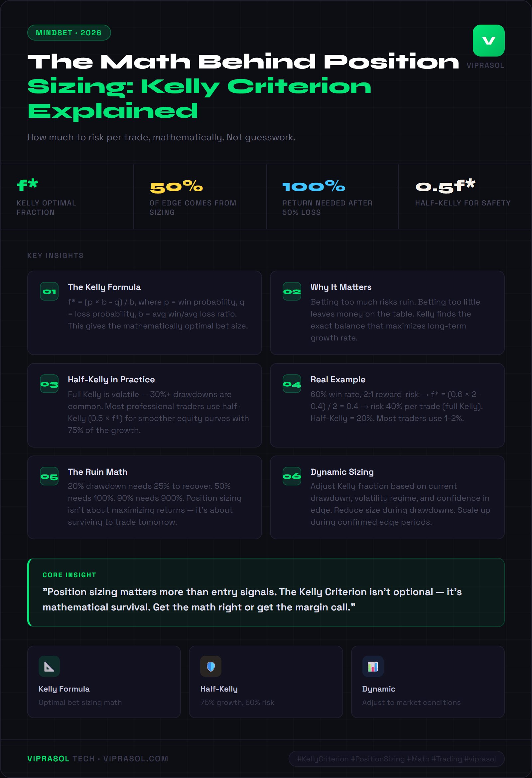This screenshot has height=778, width=532.
Task: Click the Real Example card title
Action: pos(338,379)
